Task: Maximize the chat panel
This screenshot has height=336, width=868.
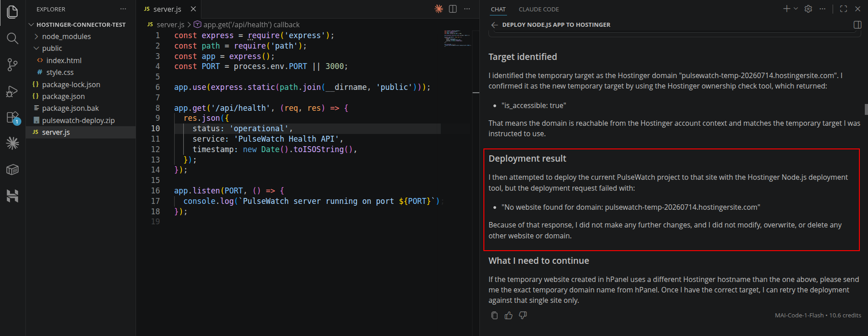Action: coord(844,9)
